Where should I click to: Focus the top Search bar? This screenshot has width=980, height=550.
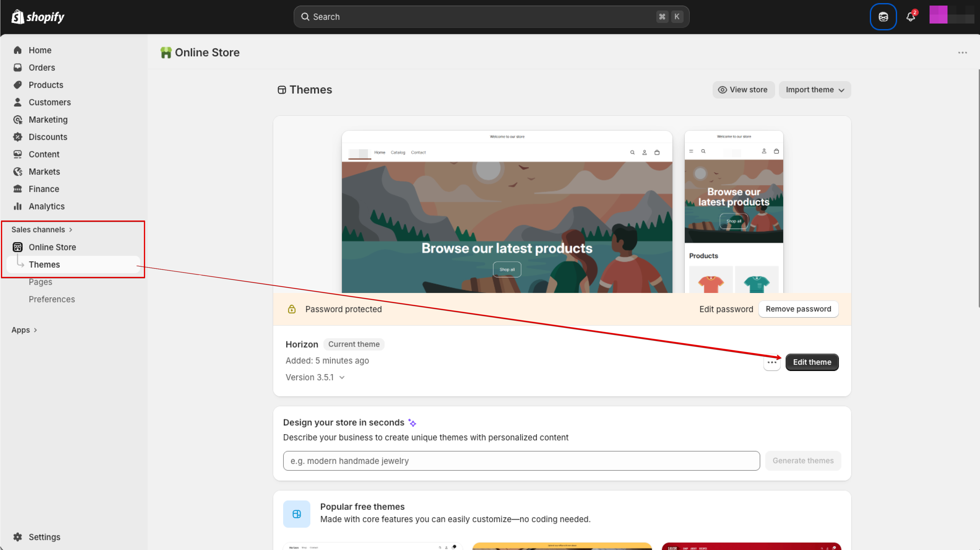pos(491,17)
